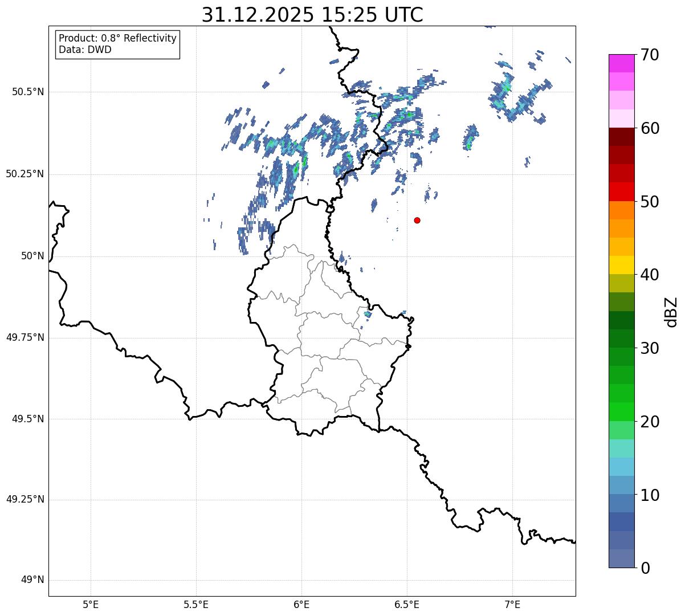Click the title '31.12.2025 15:25 UTC'
This screenshot has width=685, height=616.
(312, 15)
